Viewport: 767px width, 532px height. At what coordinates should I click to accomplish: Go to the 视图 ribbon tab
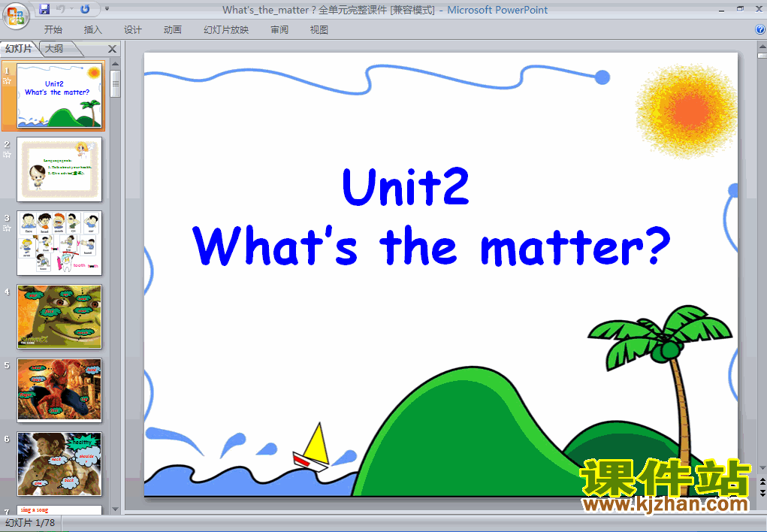(x=319, y=30)
